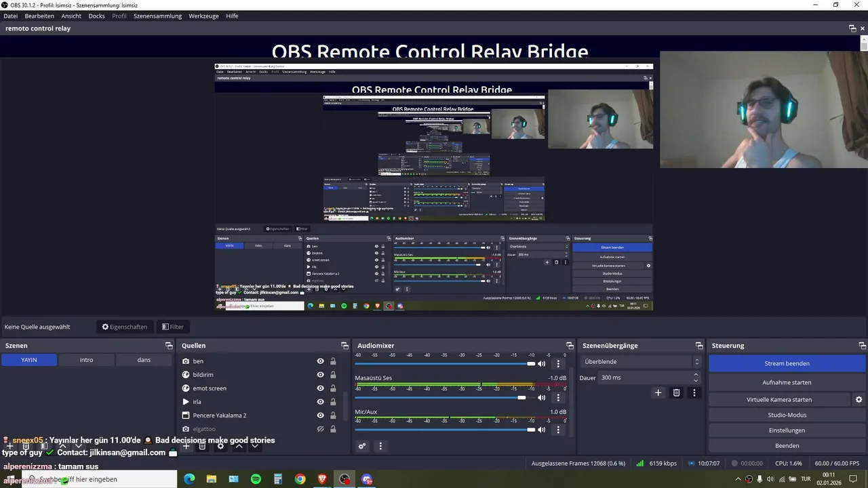This screenshot has width=868, height=488.
Task: Remove the scene transition with the trash icon
Action: [676, 392]
